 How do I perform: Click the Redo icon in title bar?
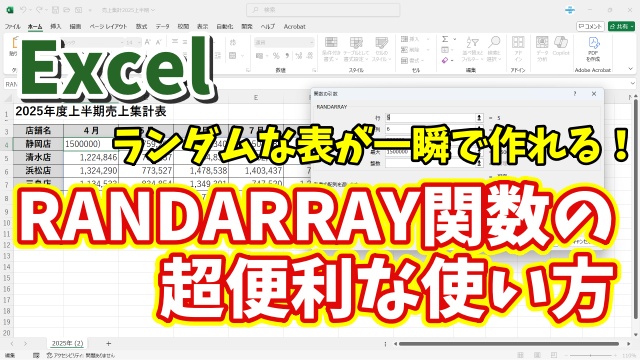tap(40, 10)
